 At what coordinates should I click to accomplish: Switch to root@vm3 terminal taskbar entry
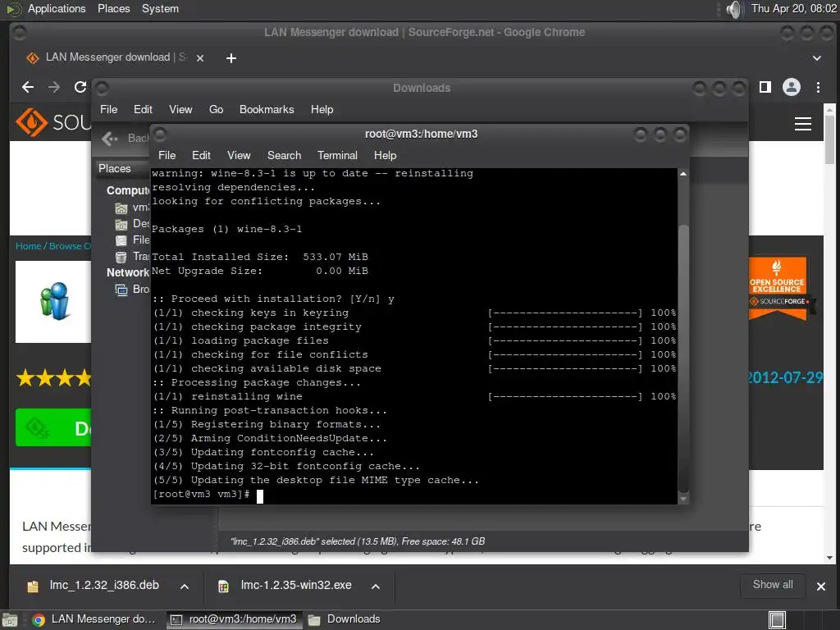[234, 619]
